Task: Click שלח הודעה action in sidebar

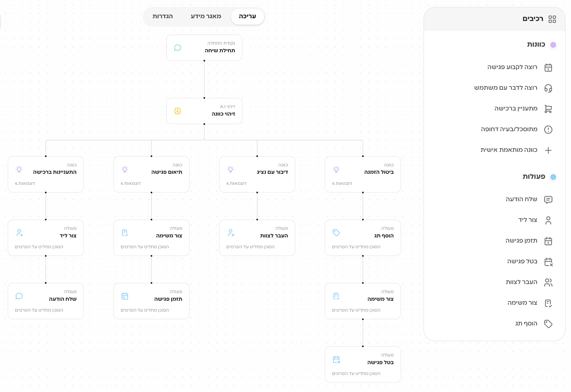Action: click(521, 199)
